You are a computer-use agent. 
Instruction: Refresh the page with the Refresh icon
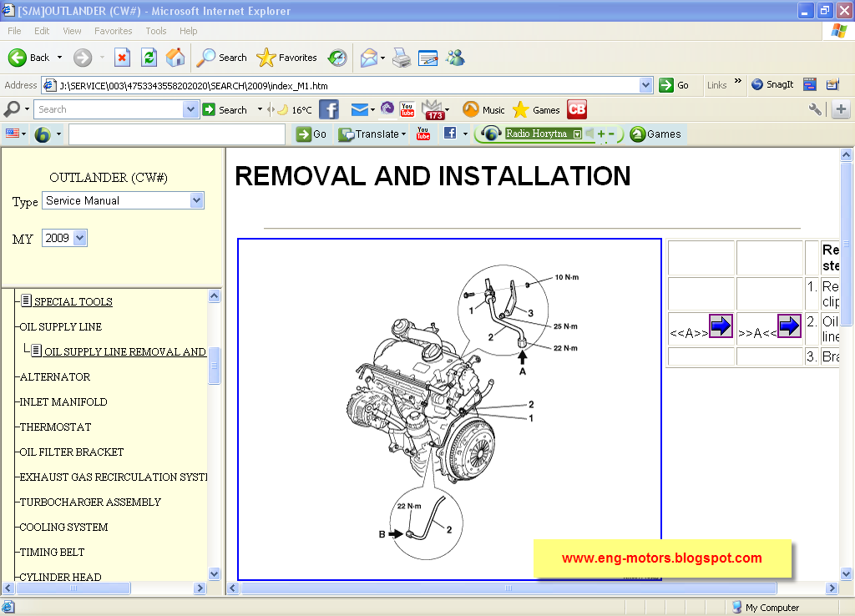click(x=149, y=58)
